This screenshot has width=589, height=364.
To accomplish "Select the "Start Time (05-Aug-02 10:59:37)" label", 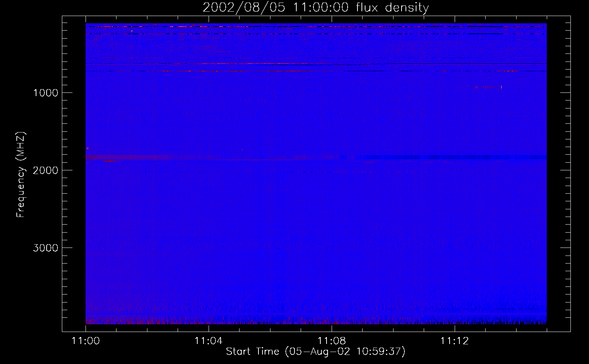I will (316, 352).
